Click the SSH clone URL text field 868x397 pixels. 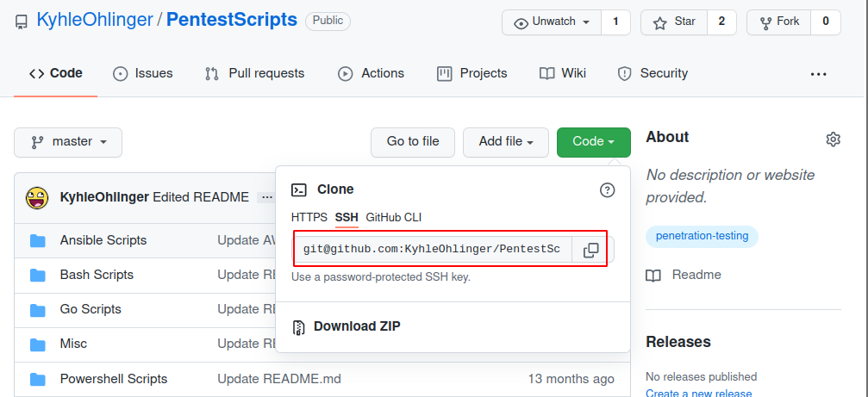[431, 250]
